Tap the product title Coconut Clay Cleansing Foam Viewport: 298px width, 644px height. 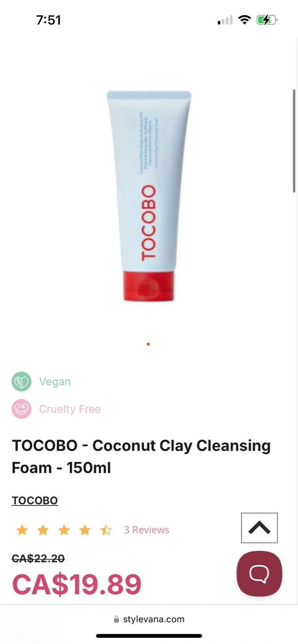tap(141, 457)
